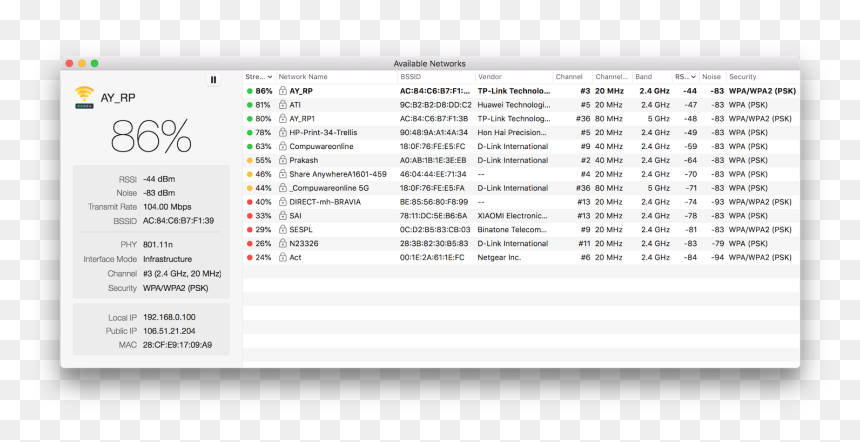The height and width of the screenshot is (442, 860).
Task: Select the Compuwareonline network name
Action: (321, 146)
